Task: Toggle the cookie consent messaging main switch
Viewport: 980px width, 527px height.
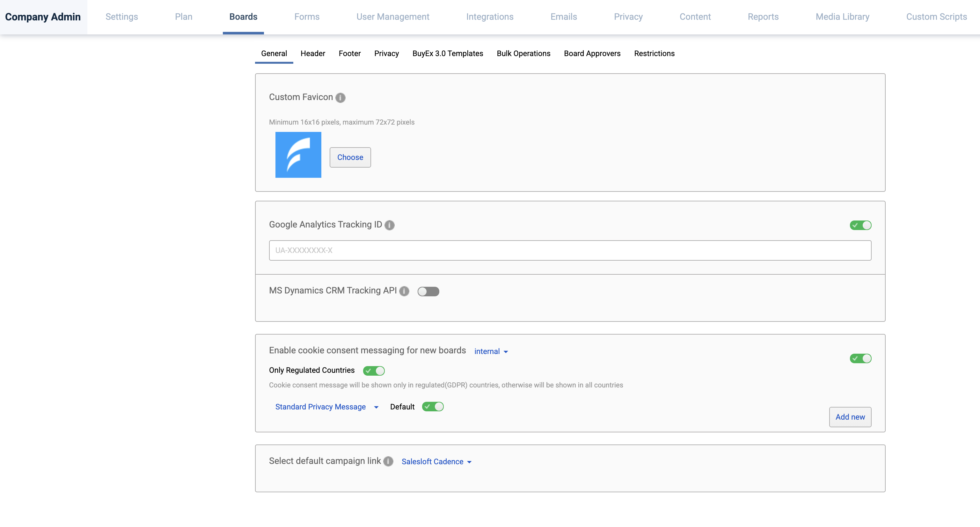Action: tap(860, 358)
